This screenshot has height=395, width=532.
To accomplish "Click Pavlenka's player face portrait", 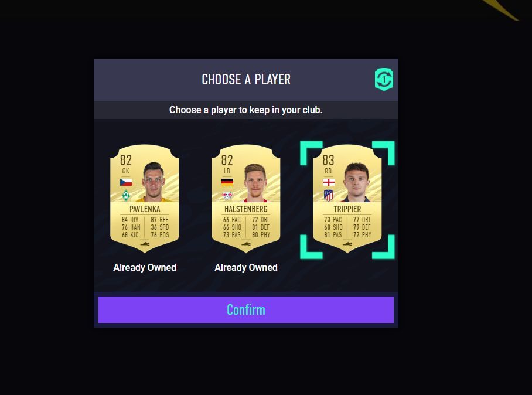I will tap(154, 182).
